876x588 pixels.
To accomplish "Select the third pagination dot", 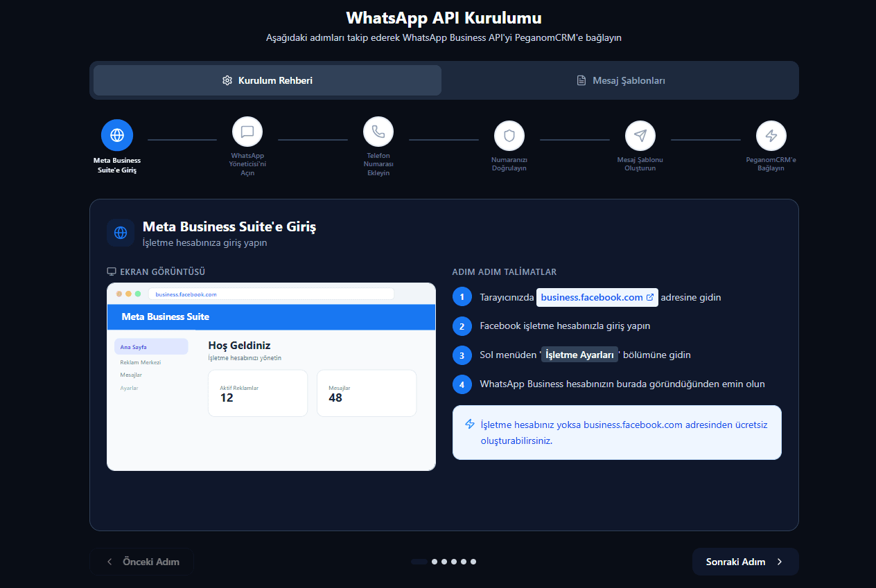I will click(444, 562).
